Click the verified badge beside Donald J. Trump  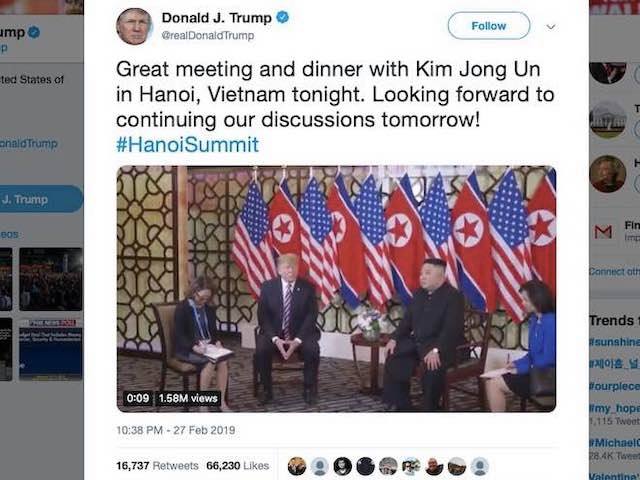point(282,17)
